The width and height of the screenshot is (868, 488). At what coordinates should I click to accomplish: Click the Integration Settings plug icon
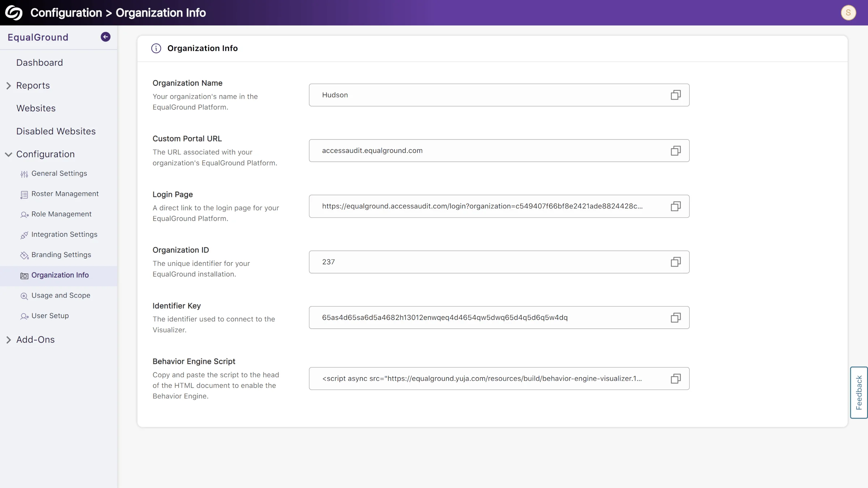pyautogui.click(x=24, y=235)
